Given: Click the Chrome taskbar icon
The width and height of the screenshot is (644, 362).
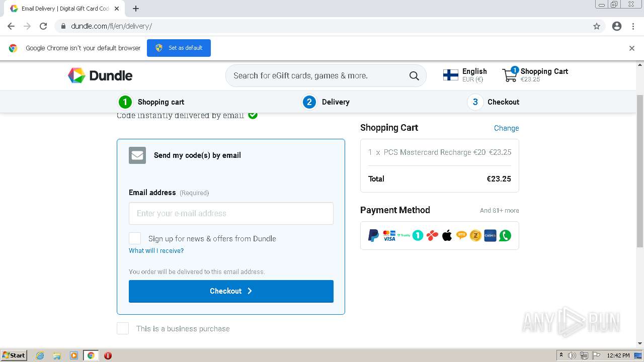Looking at the screenshot, I should click(x=91, y=355).
